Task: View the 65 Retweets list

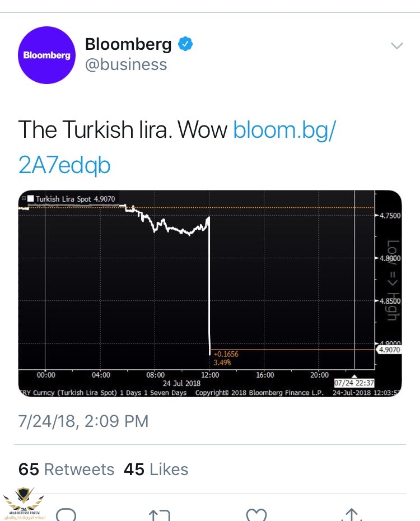Action: 67,469
